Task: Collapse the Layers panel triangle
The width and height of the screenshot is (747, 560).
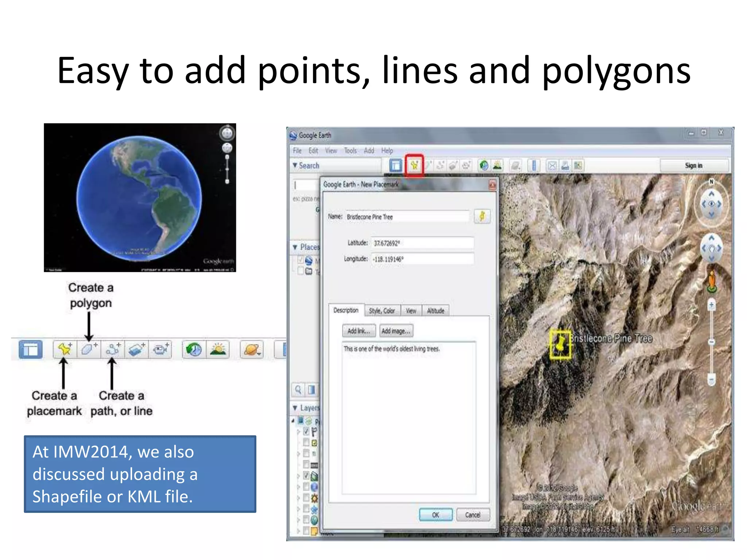Action: pos(295,408)
